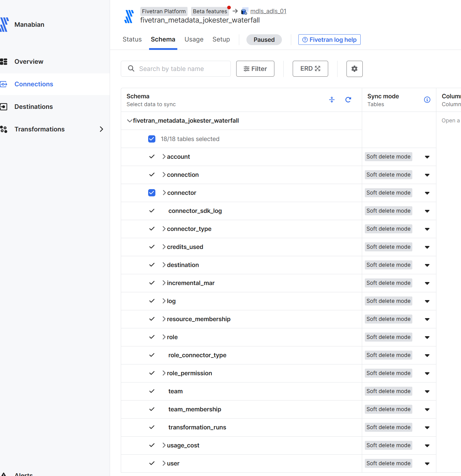
Task: Expand the account table columns
Action: point(164,157)
